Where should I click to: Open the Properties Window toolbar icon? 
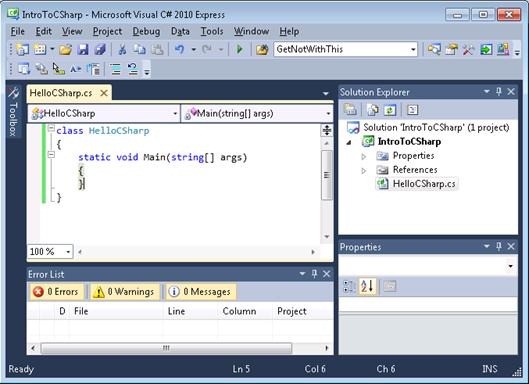(x=451, y=50)
